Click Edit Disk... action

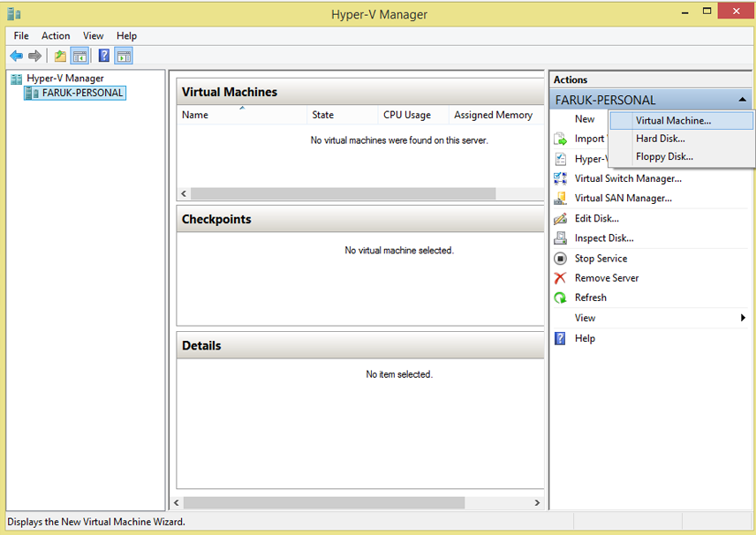(x=596, y=218)
